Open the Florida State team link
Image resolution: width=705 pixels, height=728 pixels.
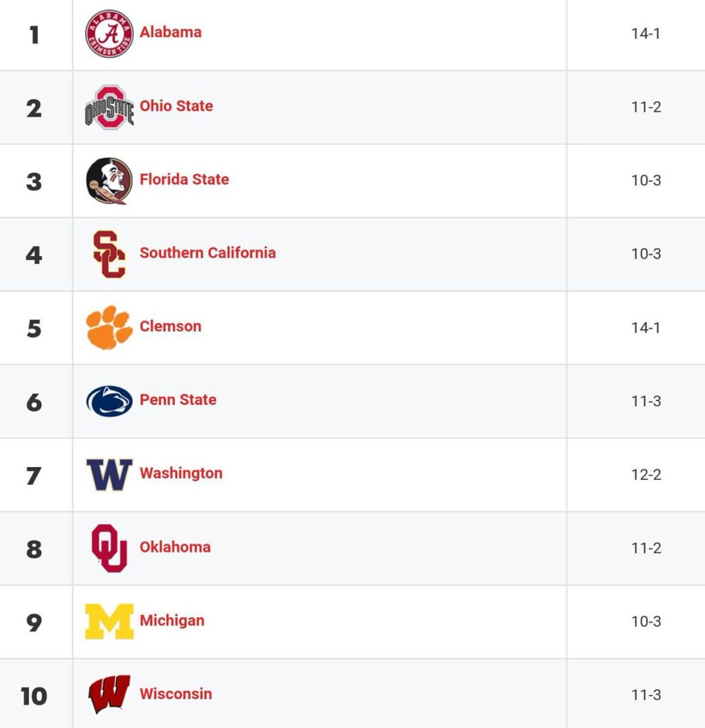tap(184, 179)
